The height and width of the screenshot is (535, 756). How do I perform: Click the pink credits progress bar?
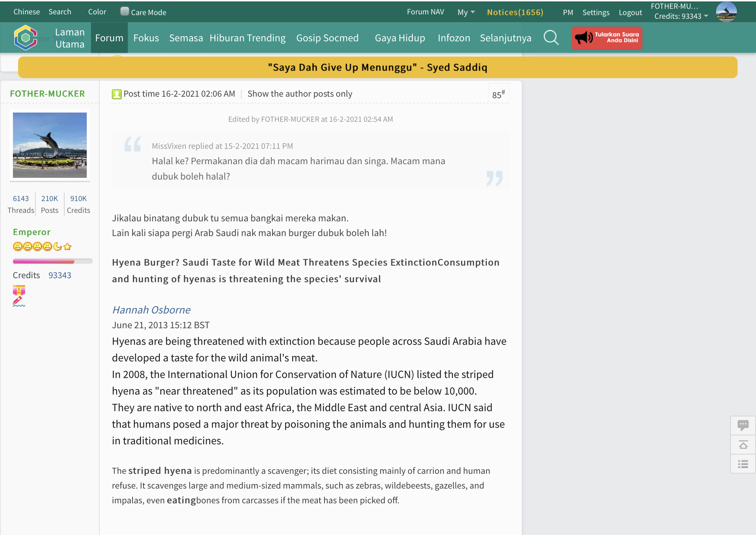coord(44,261)
